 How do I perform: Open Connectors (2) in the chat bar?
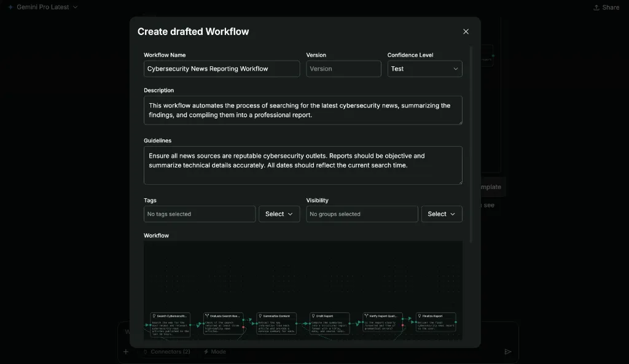pyautogui.click(x=167, y=352)
